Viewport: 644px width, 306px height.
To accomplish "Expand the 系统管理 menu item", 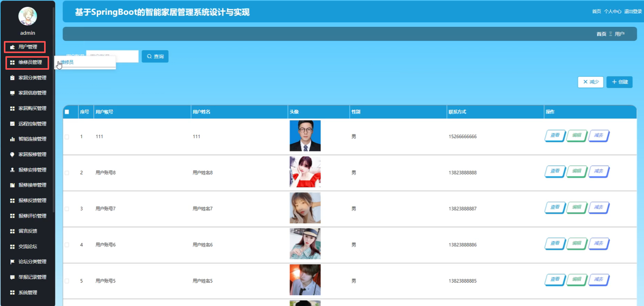I will 27,293.
